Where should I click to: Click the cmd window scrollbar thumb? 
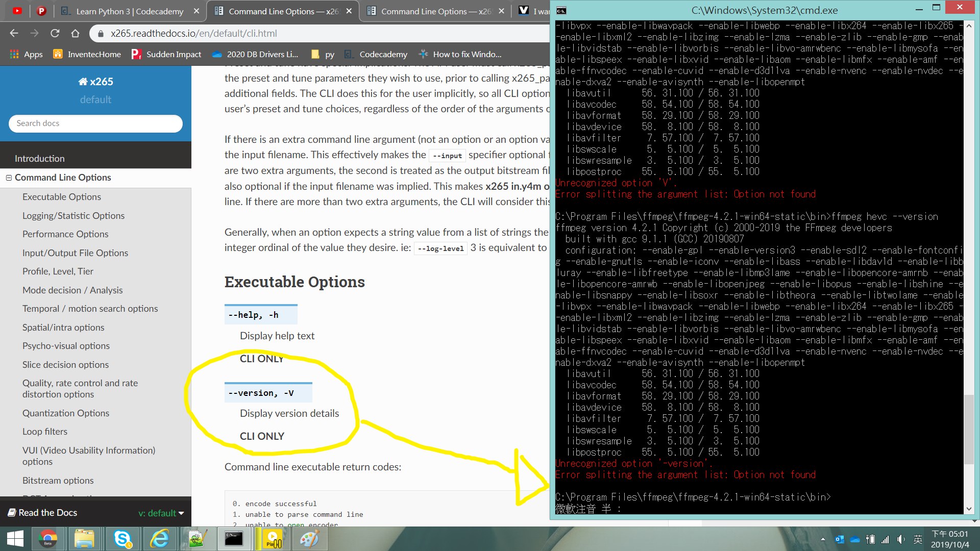(969, 430)
